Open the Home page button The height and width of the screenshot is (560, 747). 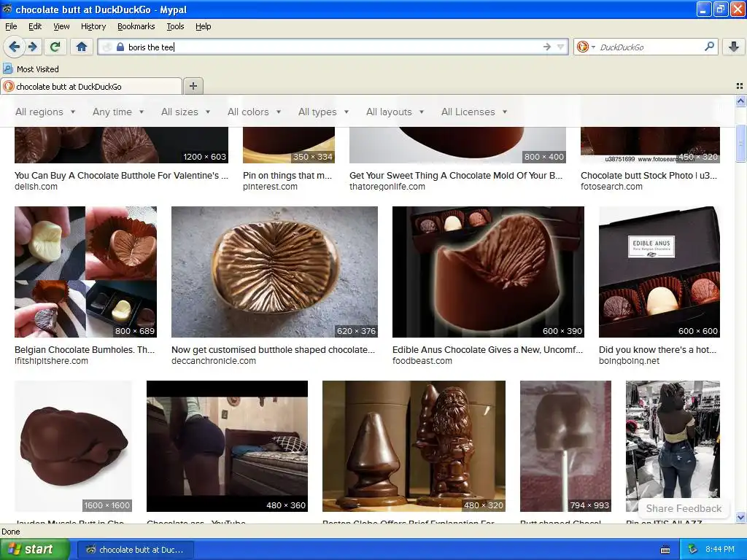point(82,47)
